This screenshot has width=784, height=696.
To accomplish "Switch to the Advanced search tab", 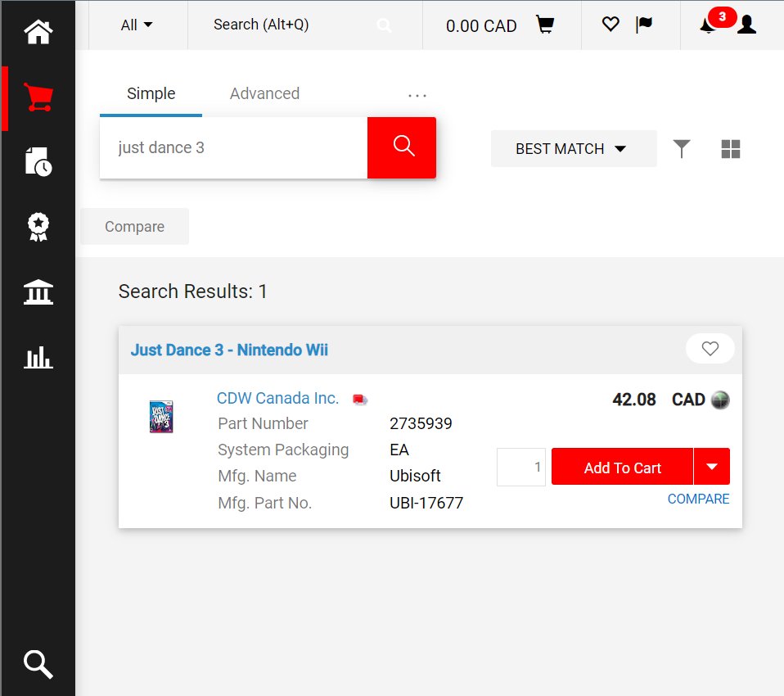I will click(264, 93).
